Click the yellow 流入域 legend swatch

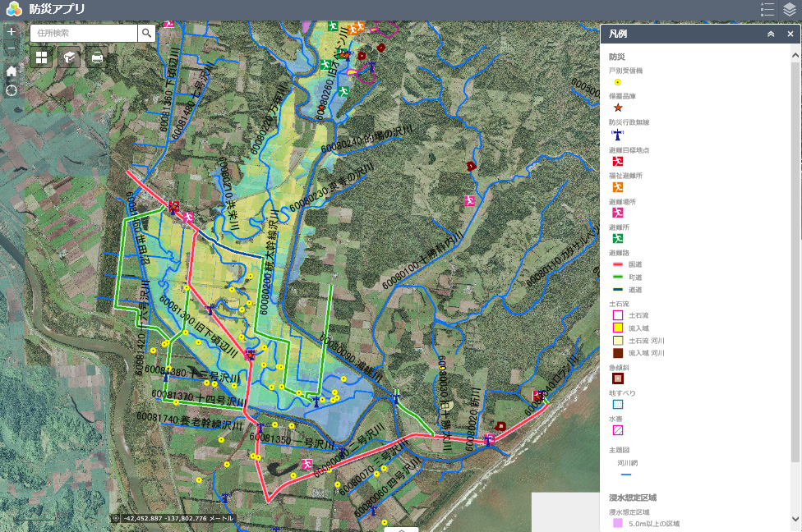click(x=618, y=328)
